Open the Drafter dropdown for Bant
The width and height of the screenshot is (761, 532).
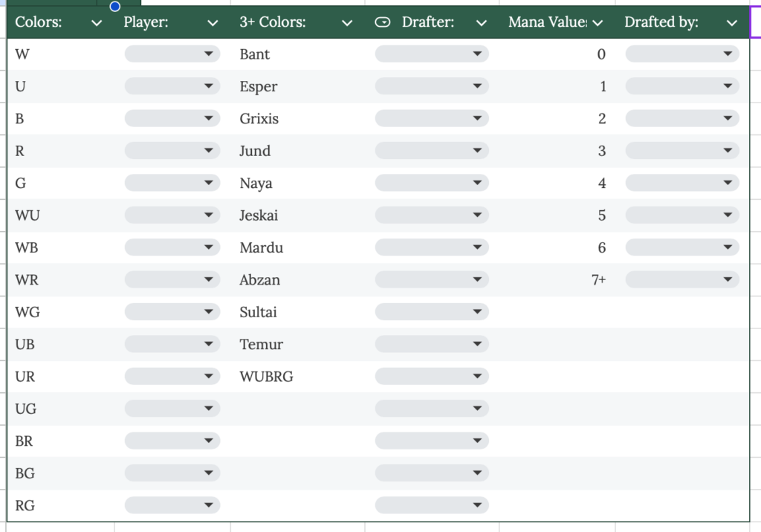(x=432, y=54)
